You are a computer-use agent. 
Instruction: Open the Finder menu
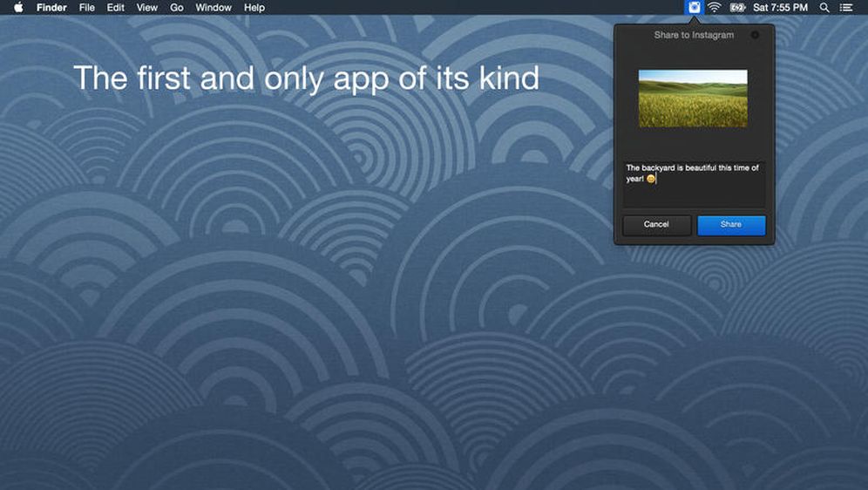tap(51, 7)
